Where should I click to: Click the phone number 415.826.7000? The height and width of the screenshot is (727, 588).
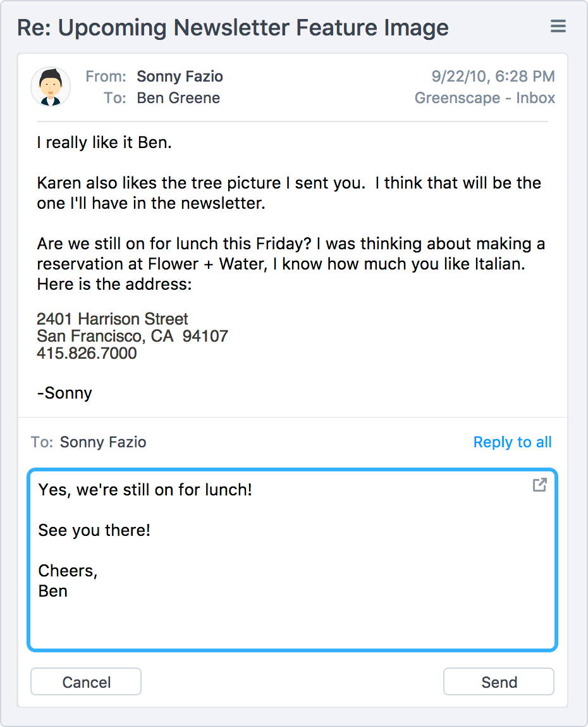[x=86, y=353]
